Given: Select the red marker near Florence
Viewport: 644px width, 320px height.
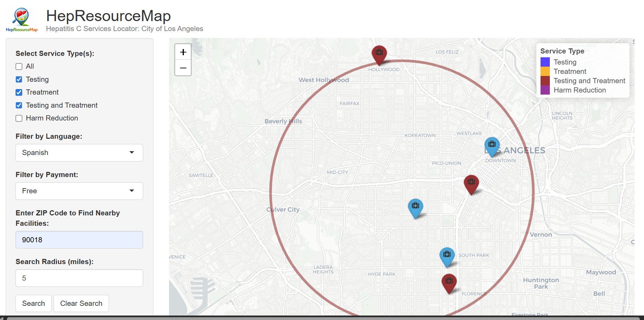Looking at the screenshot, I should (449, 282).
